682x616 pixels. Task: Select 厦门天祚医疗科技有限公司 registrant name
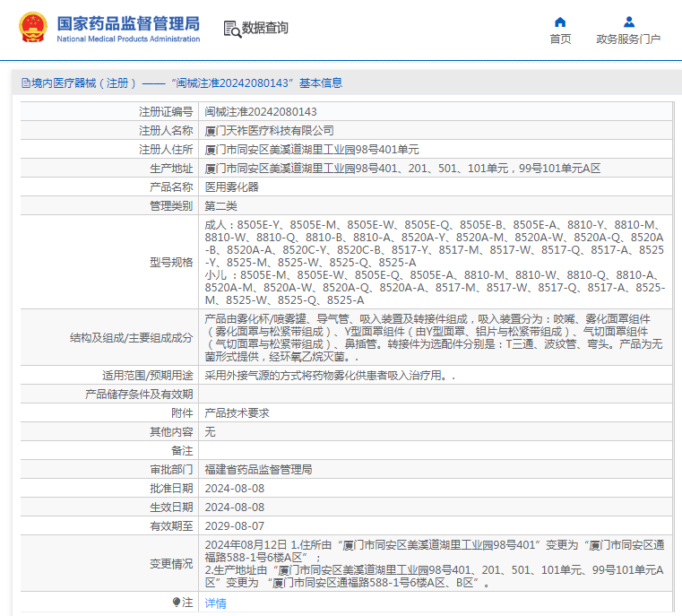[x=269, y=131]
